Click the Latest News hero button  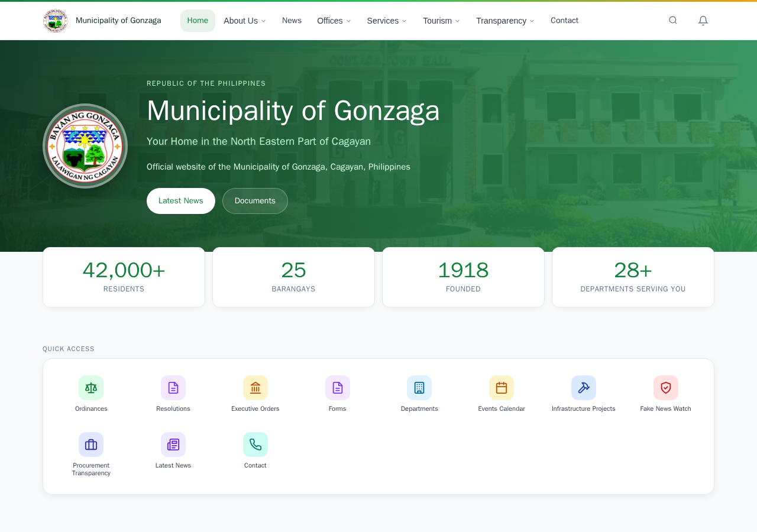[181, 201]
